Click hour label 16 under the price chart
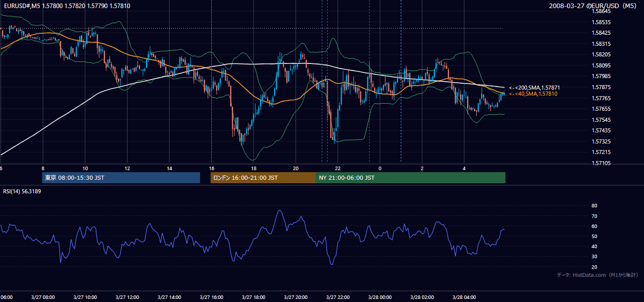The width and height of the screenshot is (644, 302). [212, 169]
